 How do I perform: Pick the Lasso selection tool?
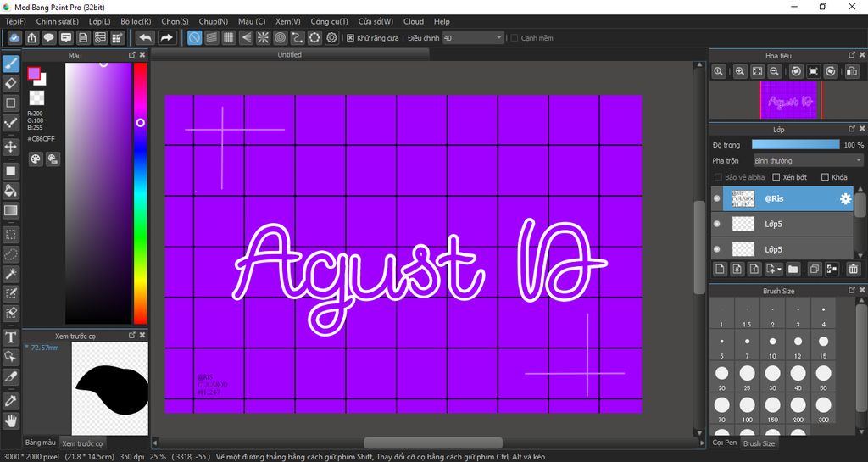pyautogui.click(x=10, y=254)
